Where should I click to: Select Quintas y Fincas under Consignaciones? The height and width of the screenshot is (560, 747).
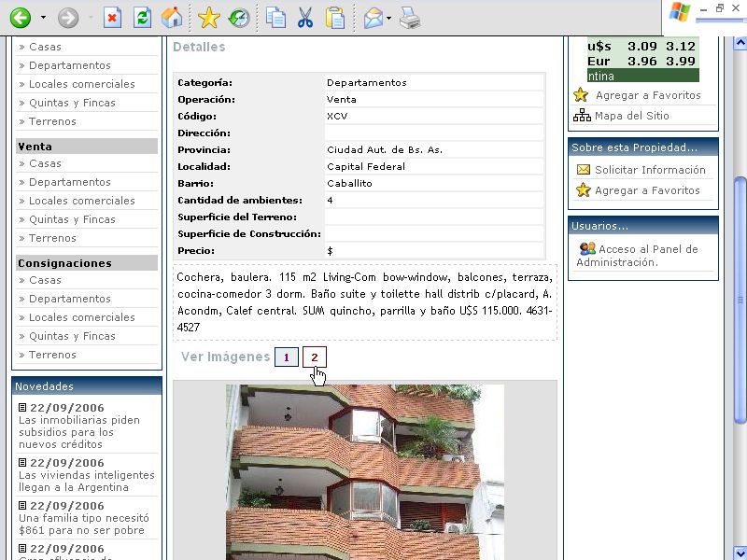click(x=72, y=336)
